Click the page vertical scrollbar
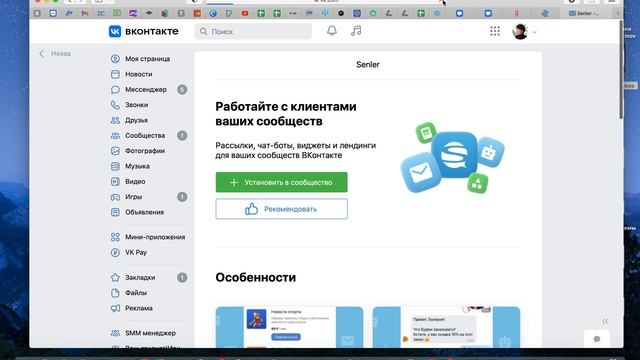 [621, 69]
